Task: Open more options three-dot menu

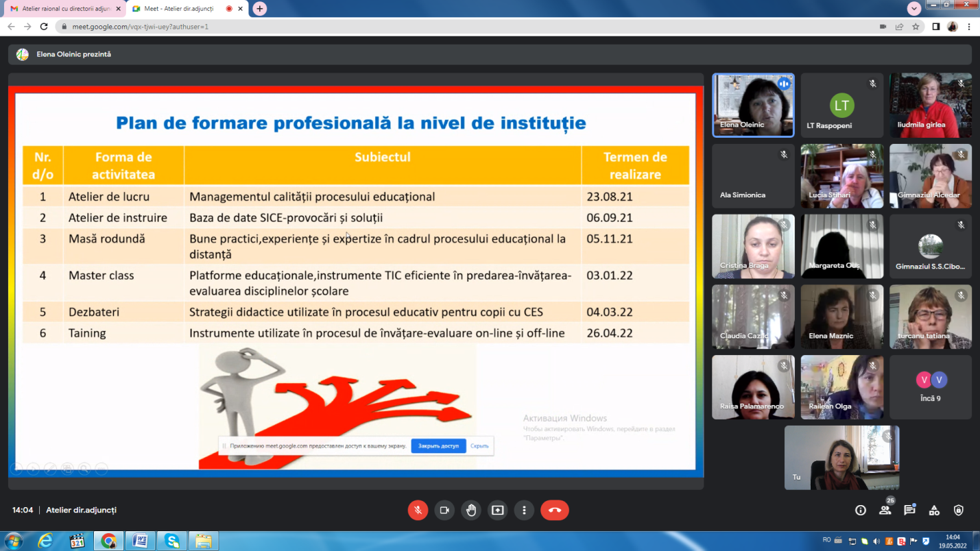Action: pyautogui.click(x=524, y=510)
